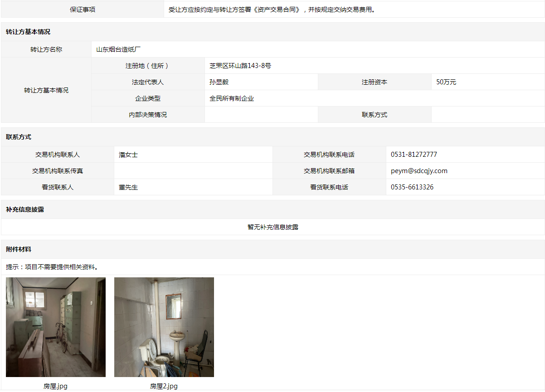This screenshot has height=392, width=545.
Task: Select the contact name 潘女士
Action: tap(128, 155)
